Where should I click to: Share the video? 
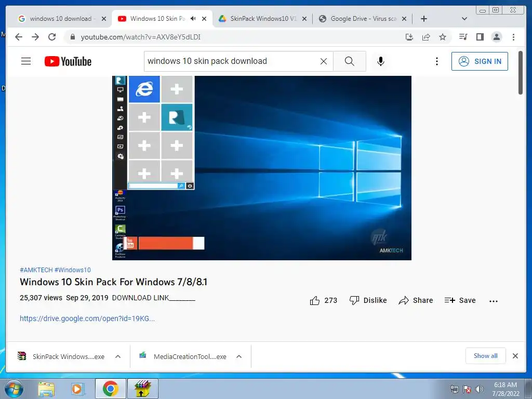[416, 300]
